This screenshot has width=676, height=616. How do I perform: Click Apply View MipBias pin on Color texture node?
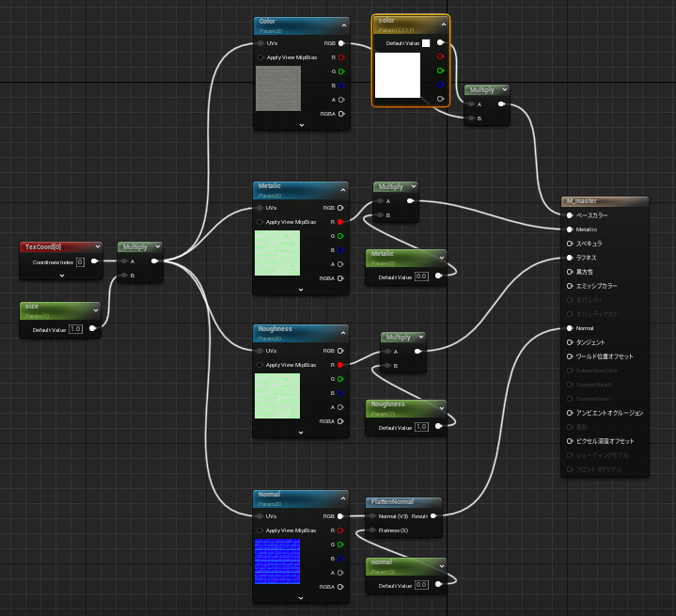[x=260, y=57]
